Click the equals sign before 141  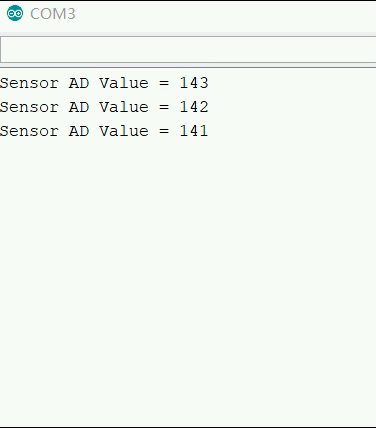[x=164, y=131]
